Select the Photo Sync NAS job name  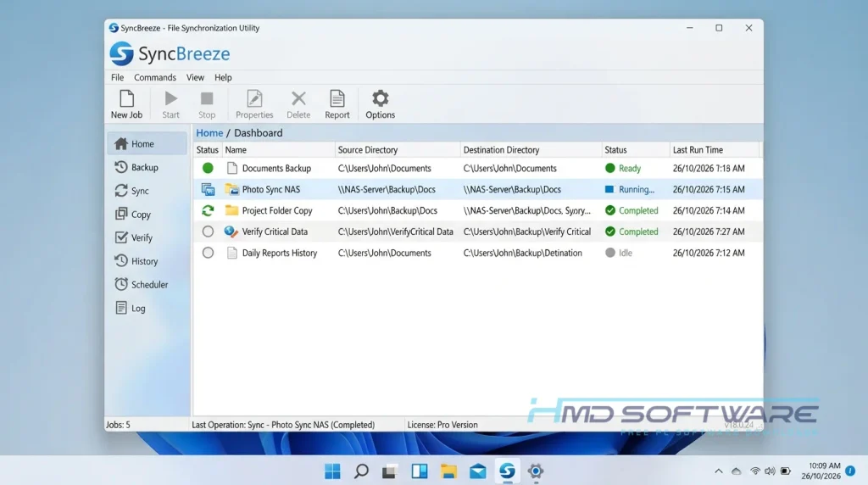270,189
